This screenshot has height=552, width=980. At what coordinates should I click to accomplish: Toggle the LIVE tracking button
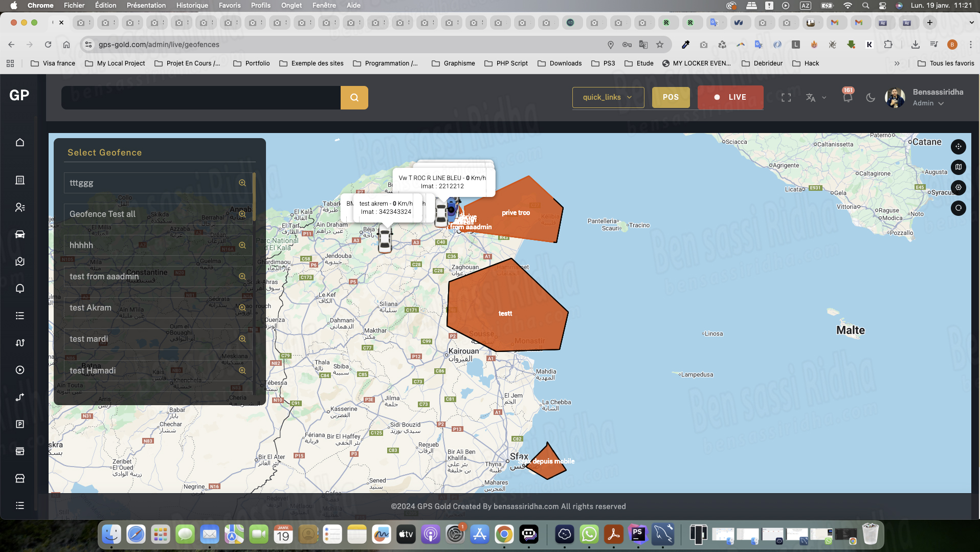pyautogui.click(x=730, y=97)
